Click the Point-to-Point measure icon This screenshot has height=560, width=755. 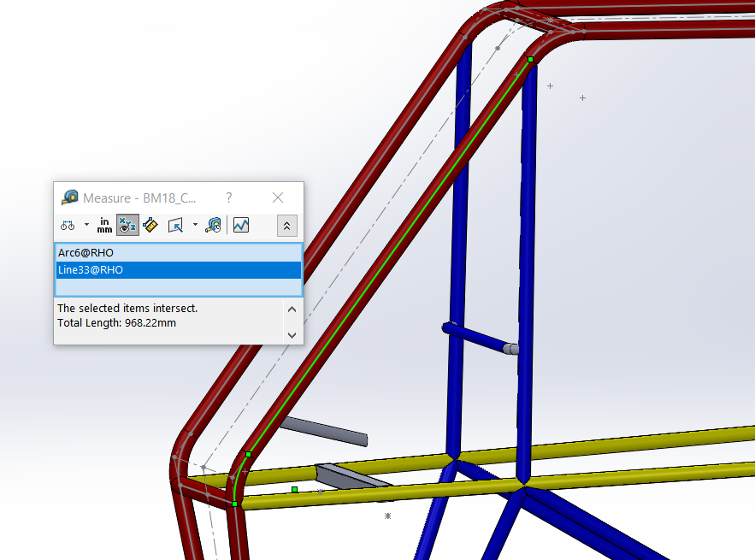coord(150,226)
